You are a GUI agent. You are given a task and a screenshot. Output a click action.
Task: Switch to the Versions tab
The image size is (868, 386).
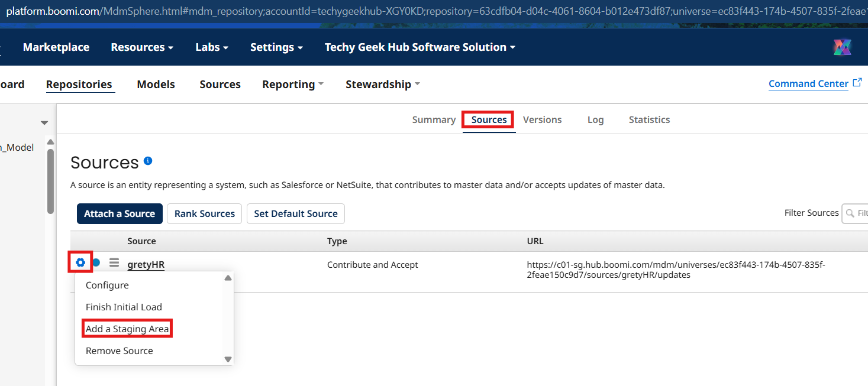(x=542, y=119)
